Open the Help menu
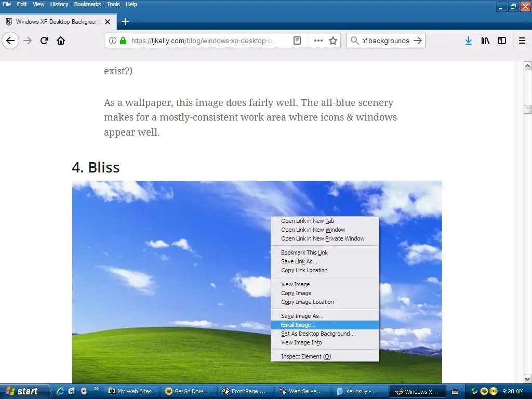 click(131, 4)
